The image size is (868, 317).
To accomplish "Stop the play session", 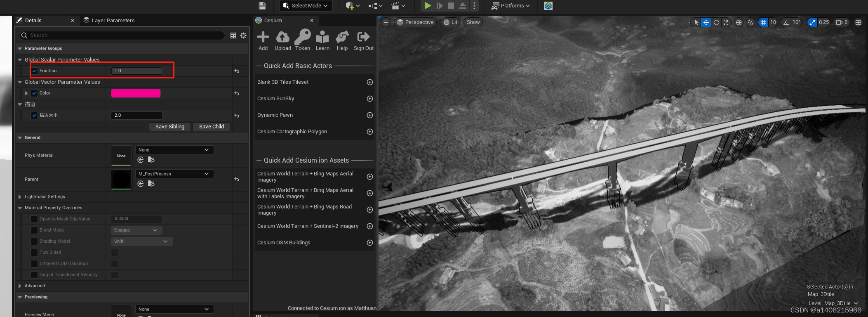I will coord(451,6).
